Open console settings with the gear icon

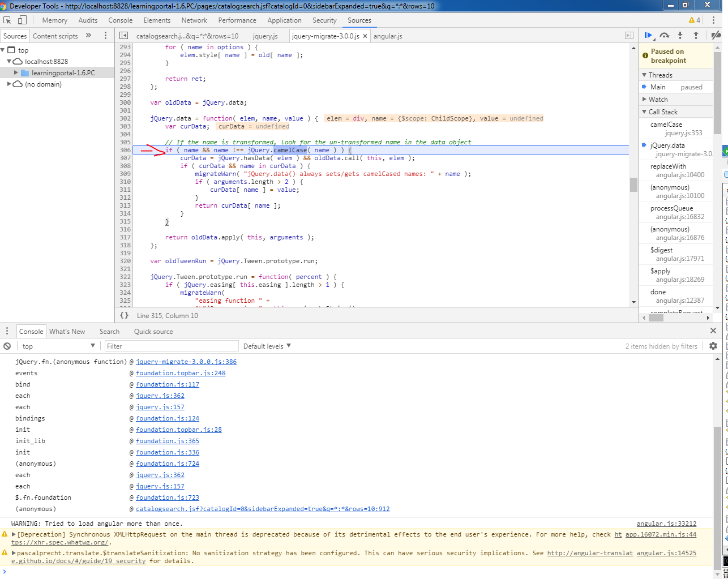713,346
